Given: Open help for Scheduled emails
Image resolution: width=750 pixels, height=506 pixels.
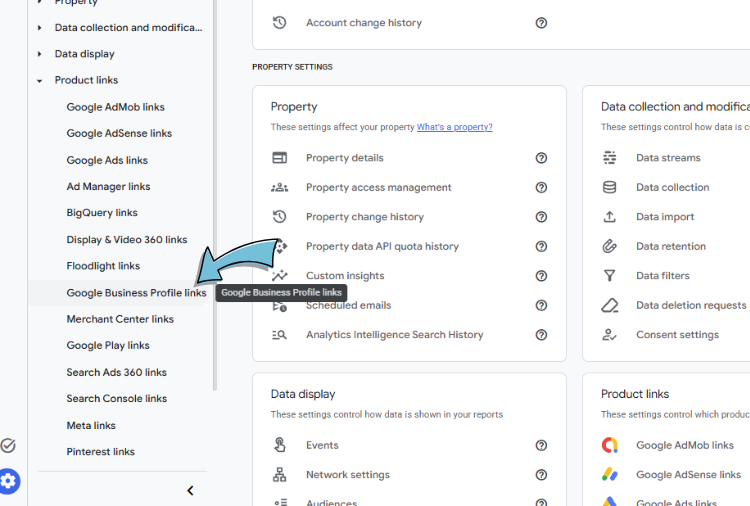Looking at the screenshot, I should pyautogui.click(x=541, y=305).
